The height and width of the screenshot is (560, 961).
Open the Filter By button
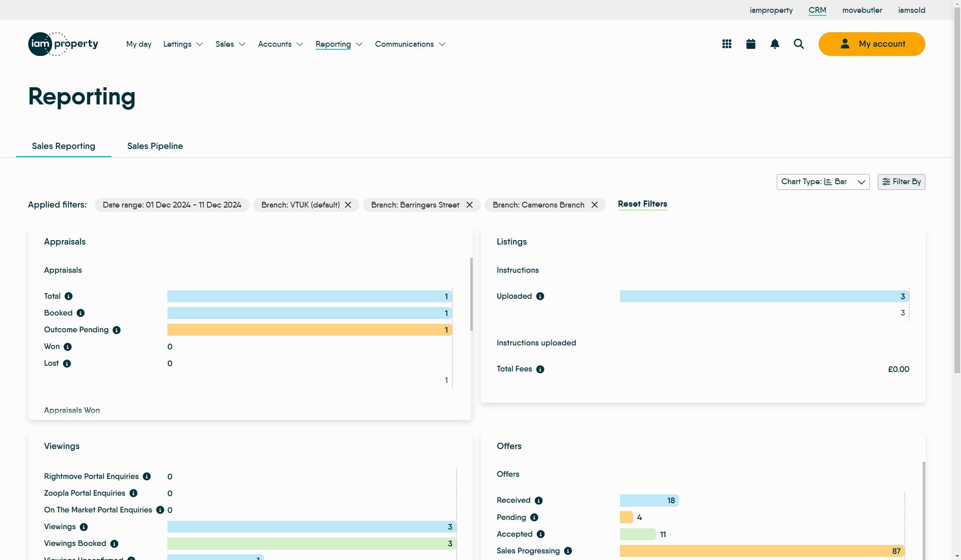tap(901, 182)
